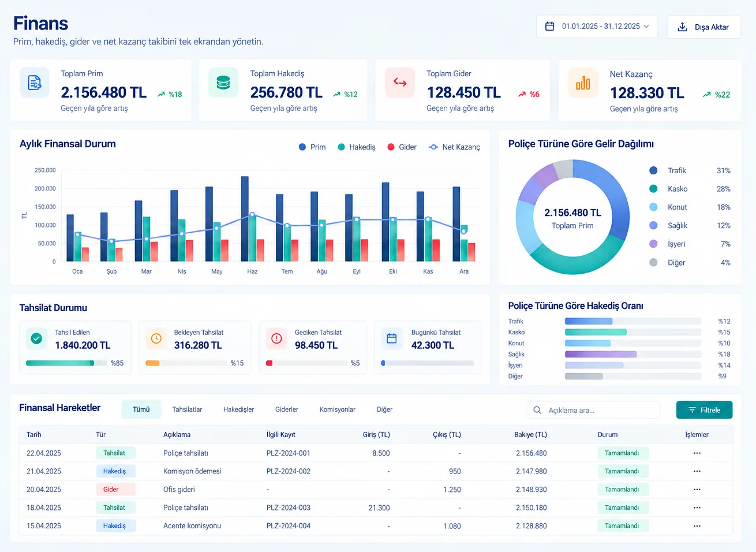Switch to the Tahsilatlar tab
This screenshot has width=756, height=552.
point(187,409)
